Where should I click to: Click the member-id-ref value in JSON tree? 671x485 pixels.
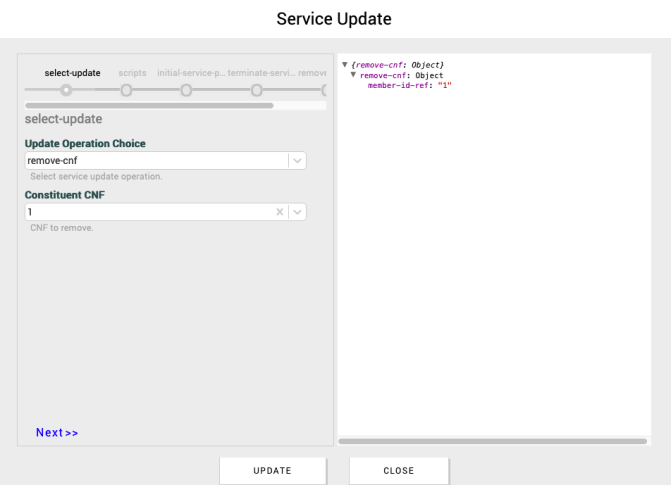click(x=445, y=85)
